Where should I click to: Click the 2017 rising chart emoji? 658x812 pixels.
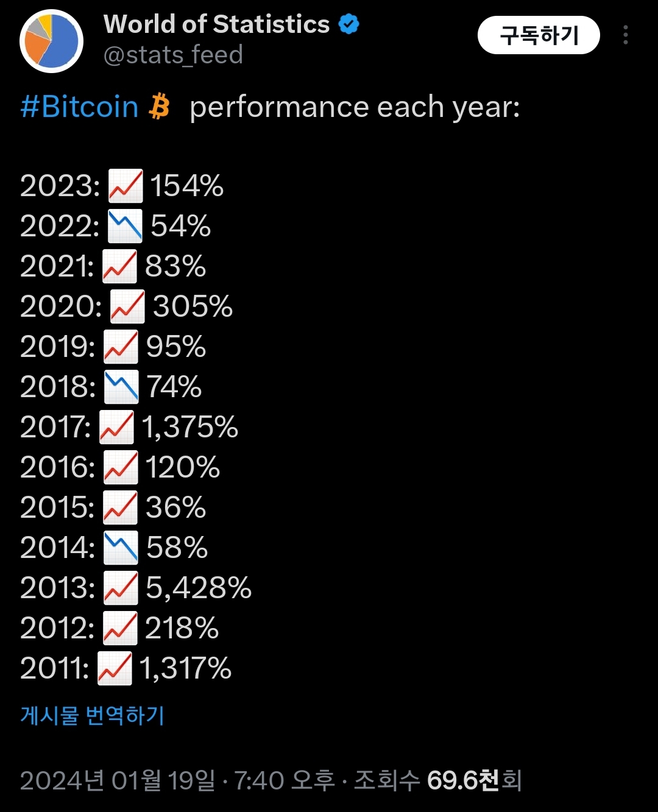[x=116, y=427]
